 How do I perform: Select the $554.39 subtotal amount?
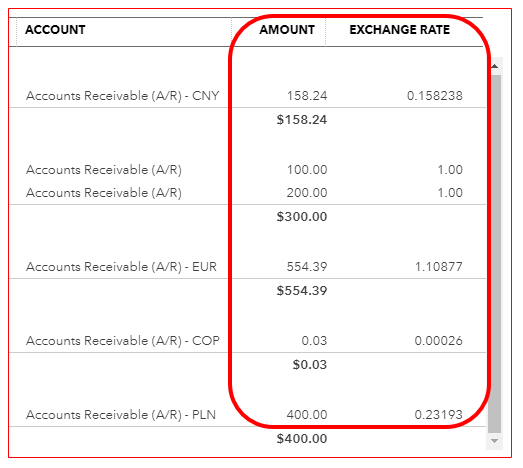302,291
